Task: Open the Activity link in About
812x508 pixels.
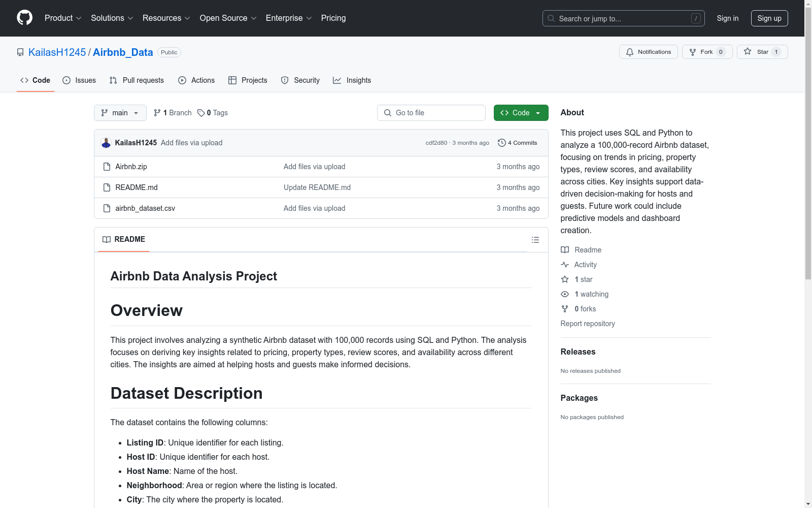Action: (x=579, y=265)
